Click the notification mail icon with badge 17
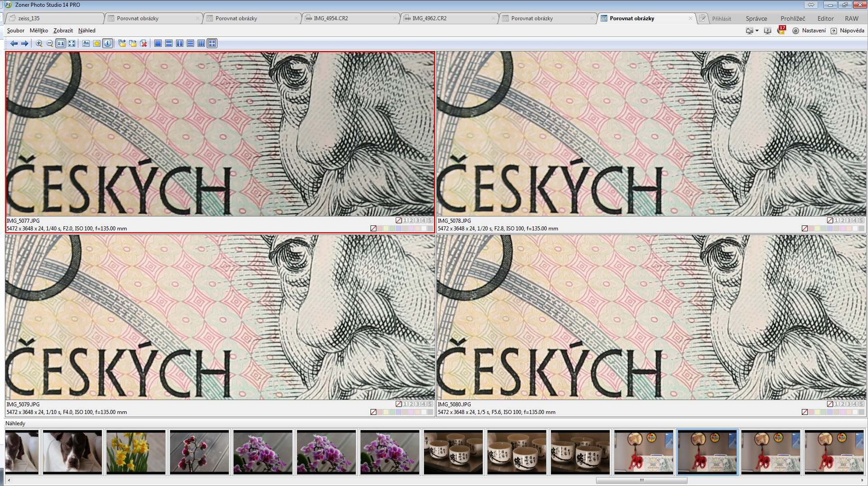Image resolution: width=868 pixels, height=486 pixels. click(x=781, y=31)
